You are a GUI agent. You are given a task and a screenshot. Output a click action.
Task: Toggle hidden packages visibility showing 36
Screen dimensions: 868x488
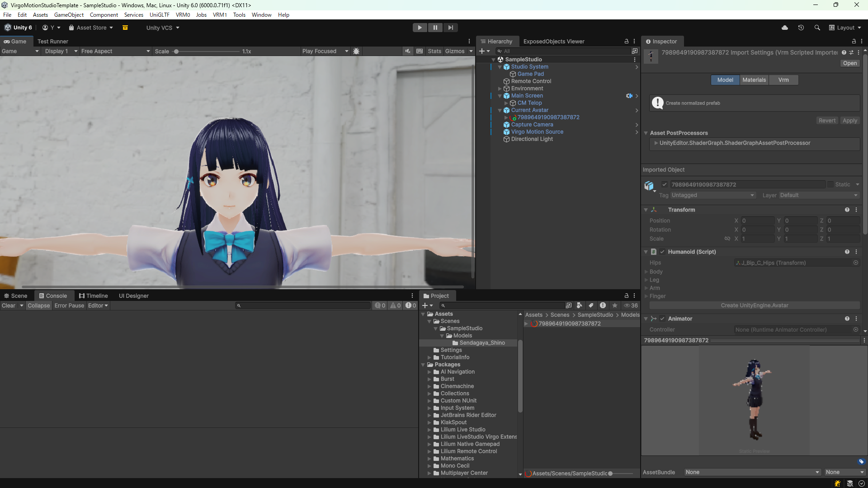tap(631, 305)
